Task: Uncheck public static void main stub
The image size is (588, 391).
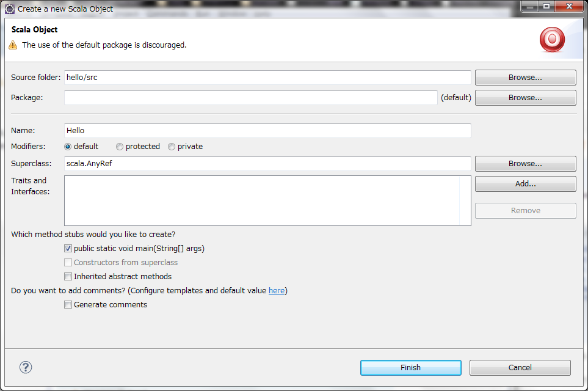Action: pos(68,249)
